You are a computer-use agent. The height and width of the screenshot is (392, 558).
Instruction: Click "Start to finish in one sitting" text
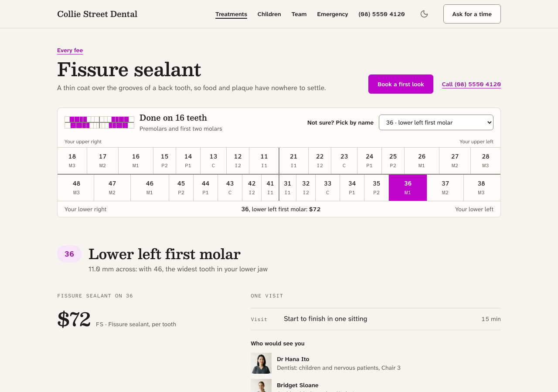[326, 319]
